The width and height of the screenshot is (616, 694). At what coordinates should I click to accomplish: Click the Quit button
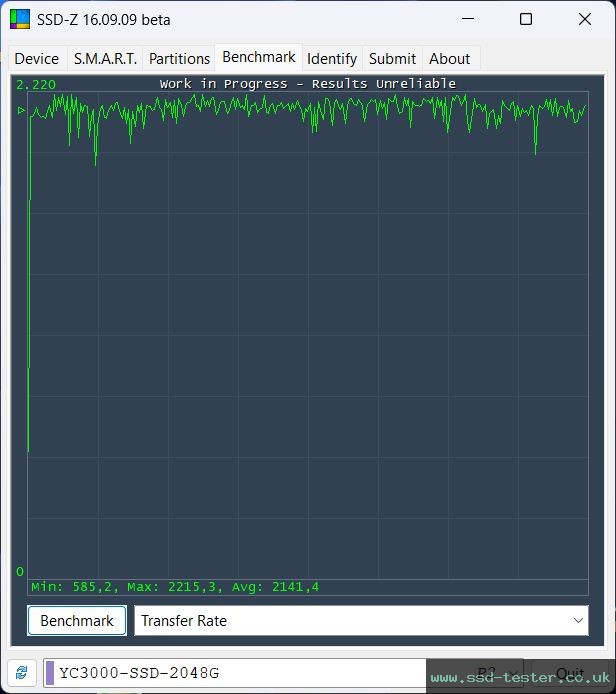pos(569,673)
